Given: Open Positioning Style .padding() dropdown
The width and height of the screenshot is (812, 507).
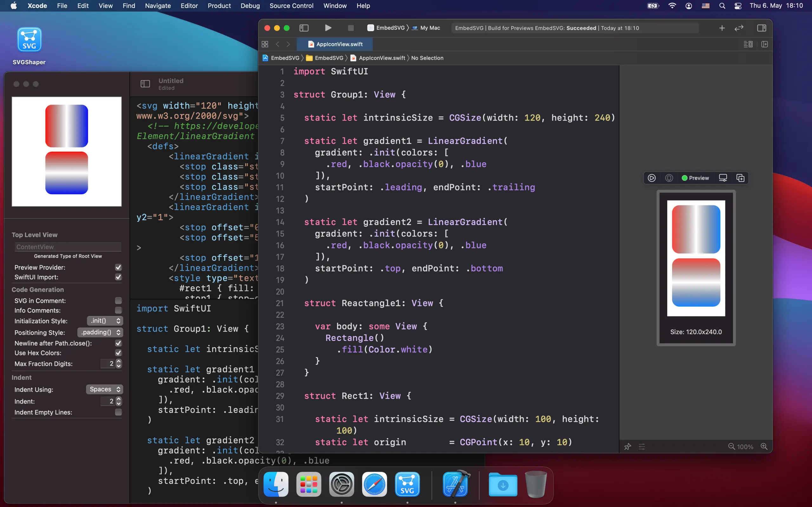Looking at the screenshot, I should coord(100,332).
